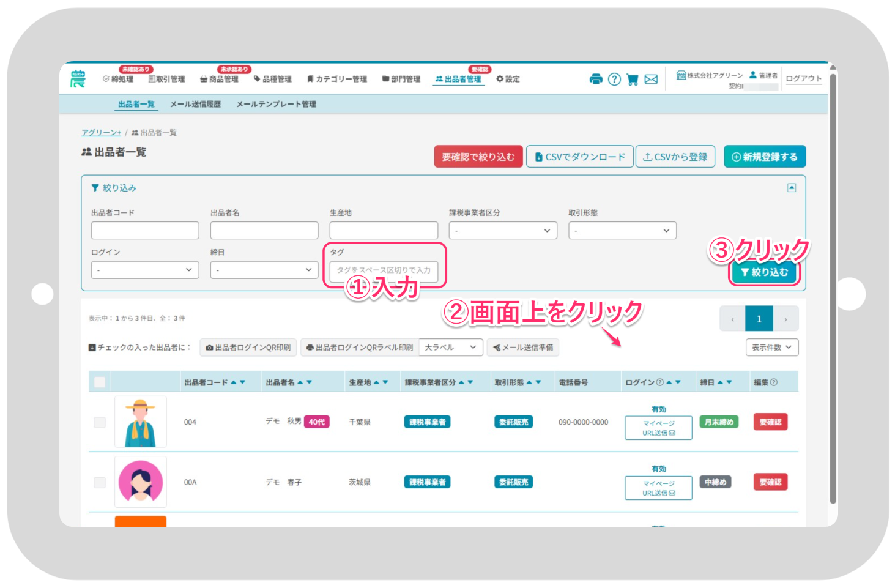Click the 編集 column help icon
Image resolution: width=895 pixels, height=588 pixels.
point(774,382)
